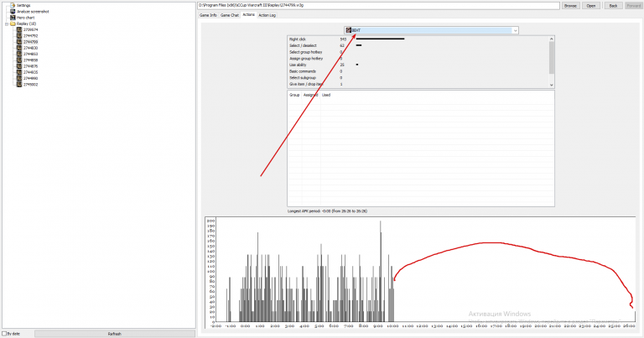Open the Settings icon in the tree
The image size is (644, 338).
pyautogui.click(x=13, y=5)
